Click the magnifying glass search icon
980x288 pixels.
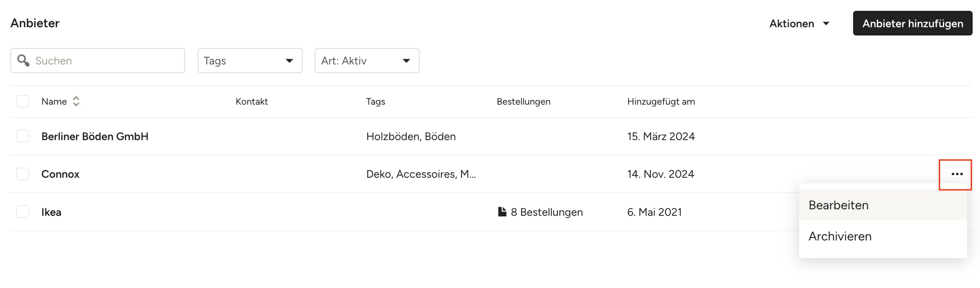tap(23, 61)
